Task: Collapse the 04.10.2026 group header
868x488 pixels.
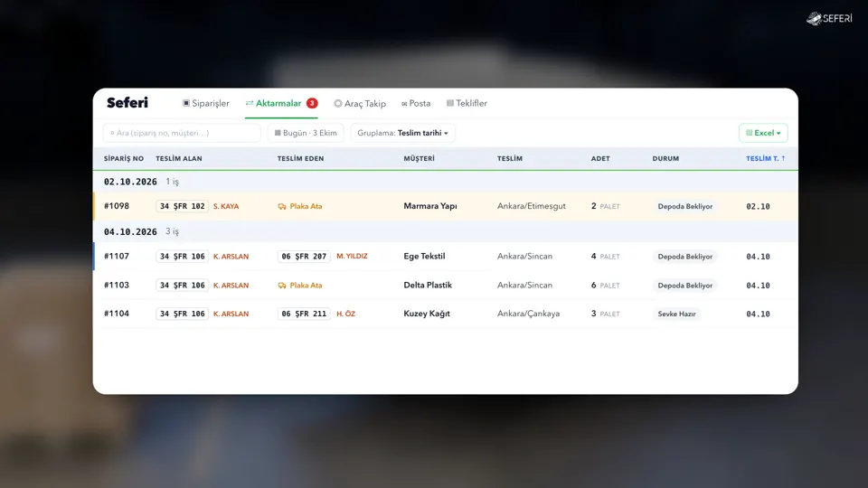Action: pyautogui.click(x=446, y=232)
